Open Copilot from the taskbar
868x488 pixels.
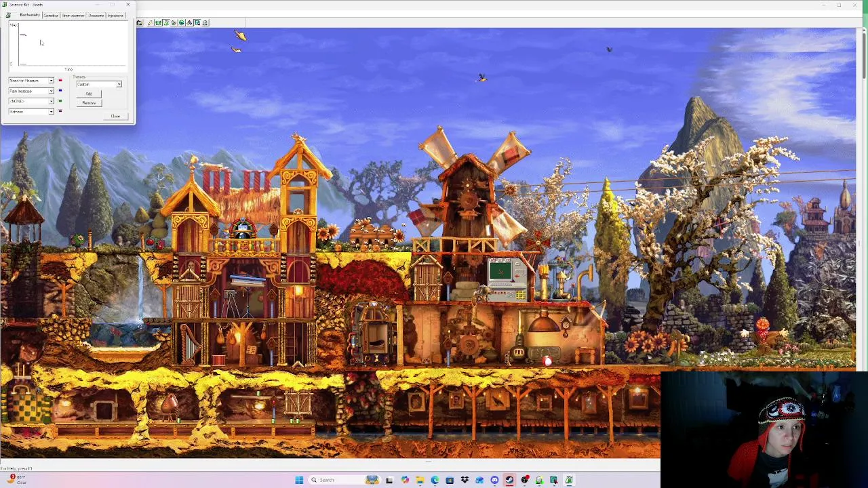[x=405, y=480]
